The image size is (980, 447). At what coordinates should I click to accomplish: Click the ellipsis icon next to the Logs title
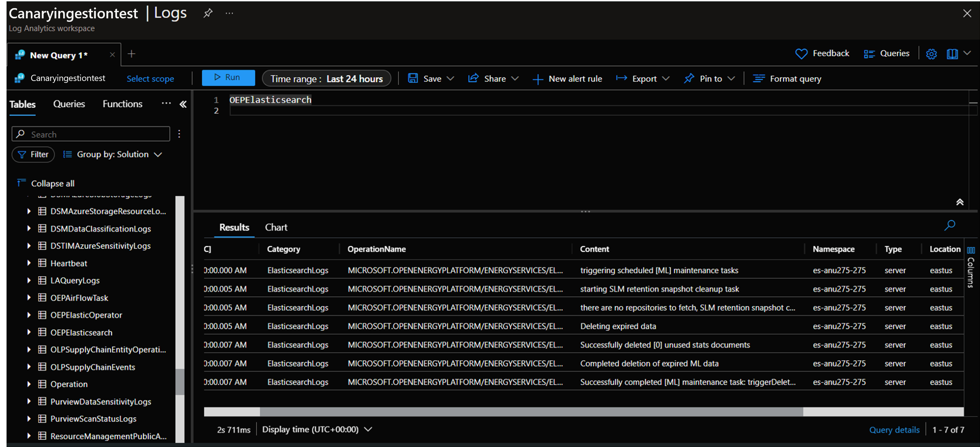(229, 13)
